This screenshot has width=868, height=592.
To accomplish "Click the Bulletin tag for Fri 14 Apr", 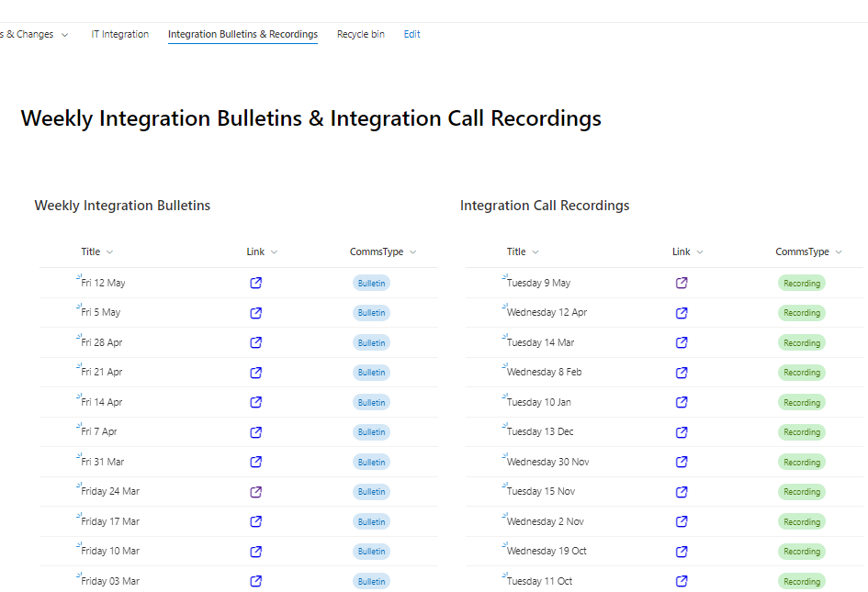I will 372,402.
